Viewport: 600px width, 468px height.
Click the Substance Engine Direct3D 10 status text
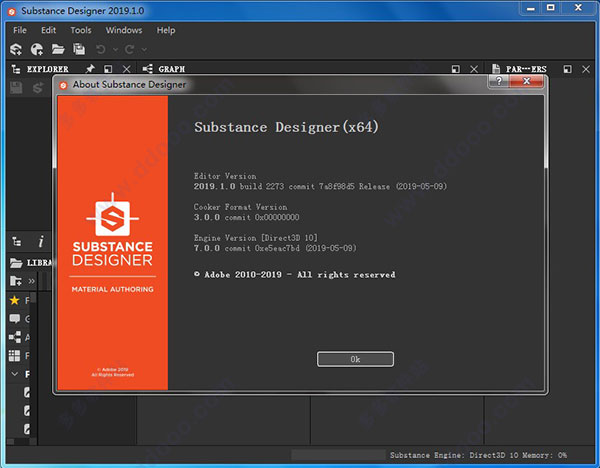(454, 455)
